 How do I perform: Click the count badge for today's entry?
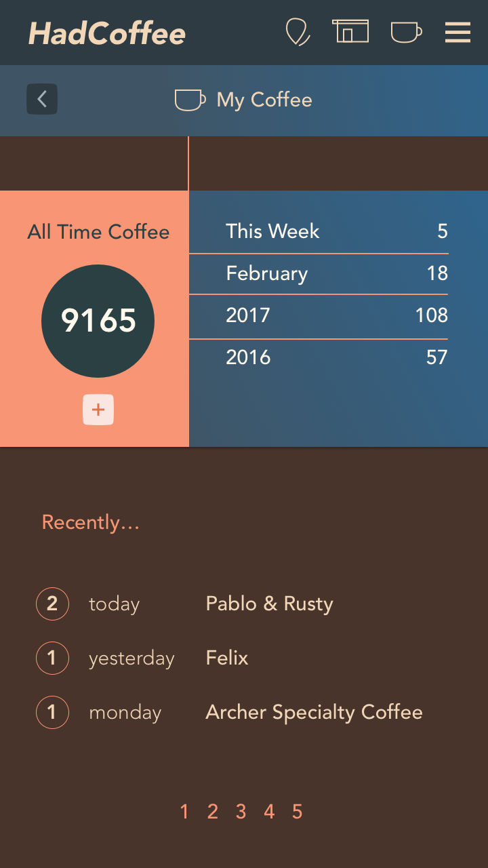tap(52, 604)
